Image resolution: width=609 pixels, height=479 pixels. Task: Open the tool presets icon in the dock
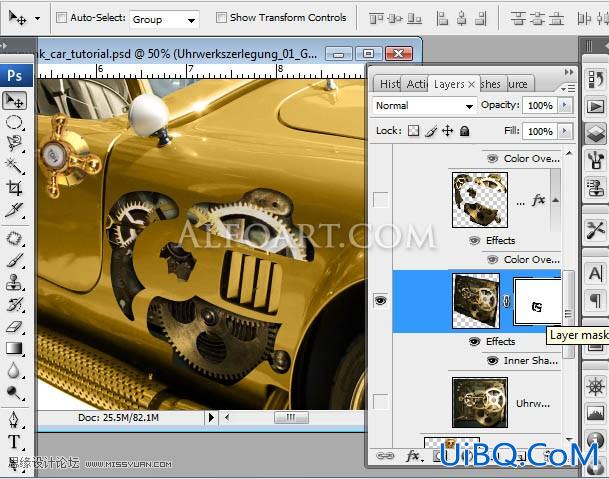click(x=595, y=230)
